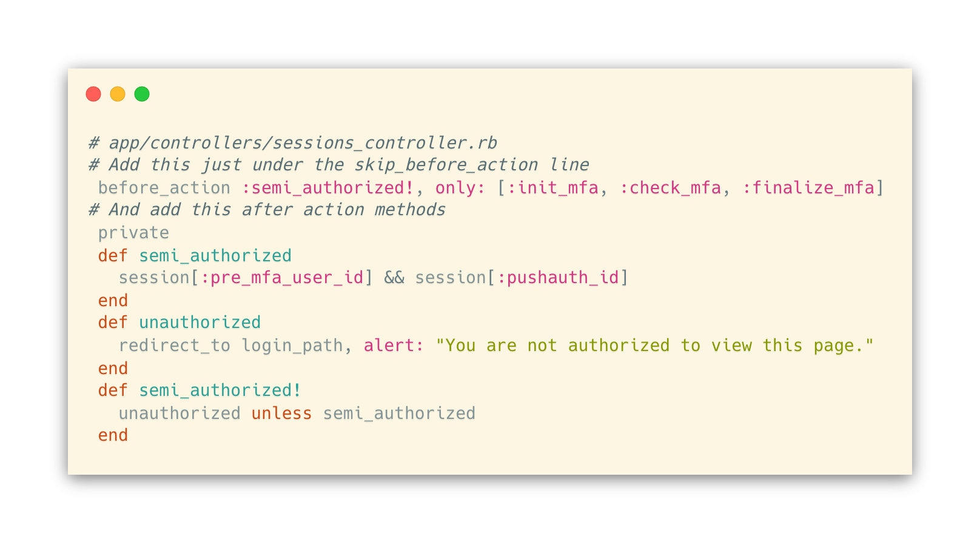Click the green maximize window dot
980x542 pixels.
click(x=142, y=94)
